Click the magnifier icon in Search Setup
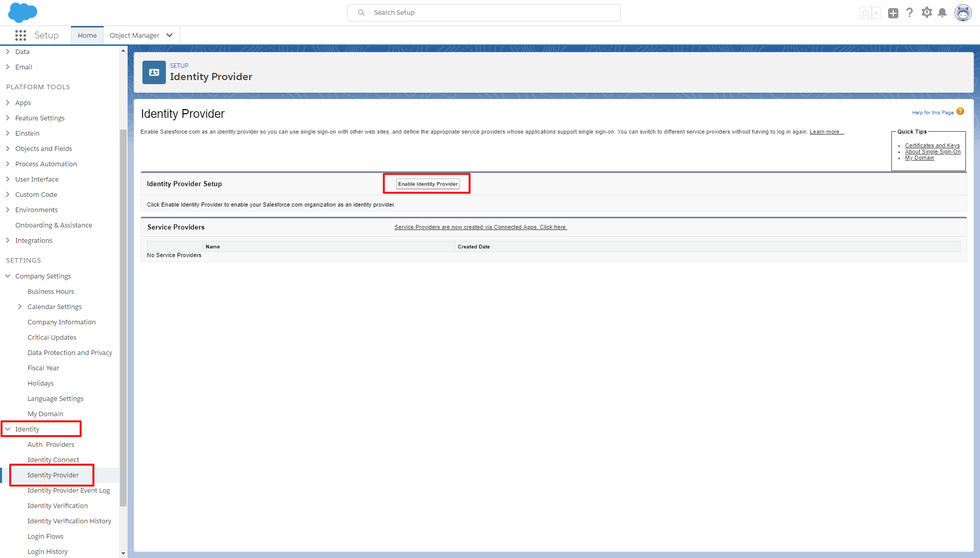 (x=361, y=13)
